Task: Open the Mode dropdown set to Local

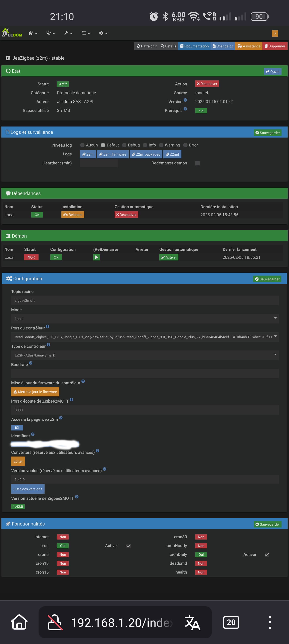Action: click(145, 319)
